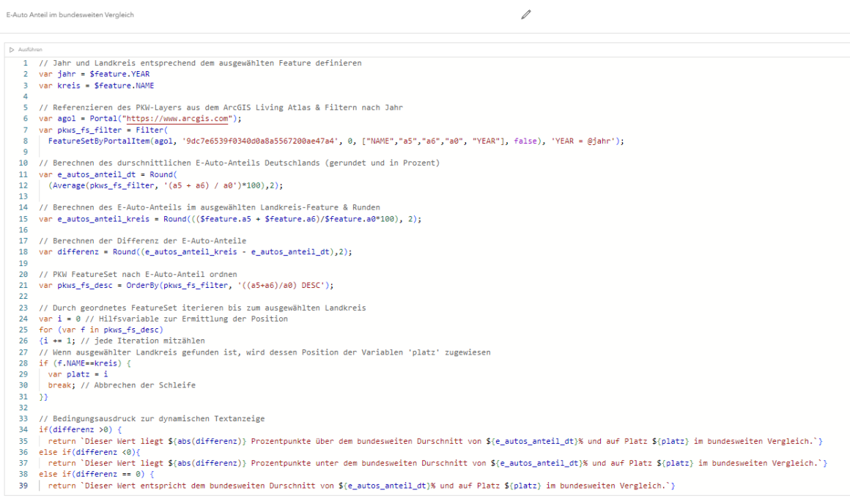This screenshot has width=850, height=504.
Task: Click the return line containing 'Prozentpunkte unter dem bundesweiten'
Action: pyautogui.click(x=437, y=464)
